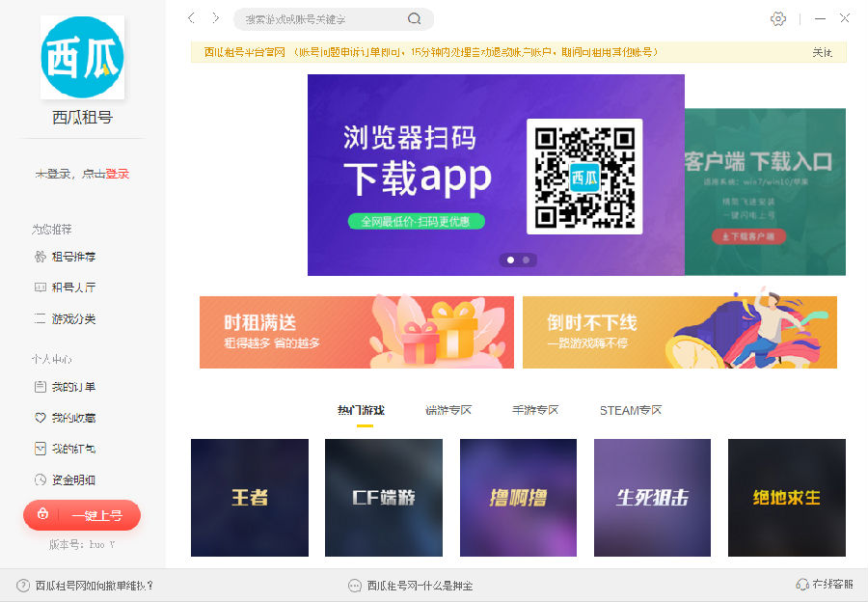Click the 浏览器扫码下载app banner
Screen dimensions: 868x602
point(496,175)
